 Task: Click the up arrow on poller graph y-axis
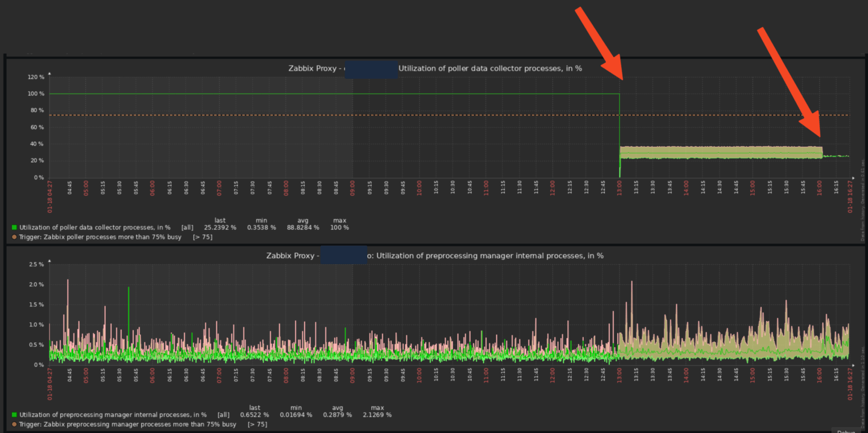[50, 72]
